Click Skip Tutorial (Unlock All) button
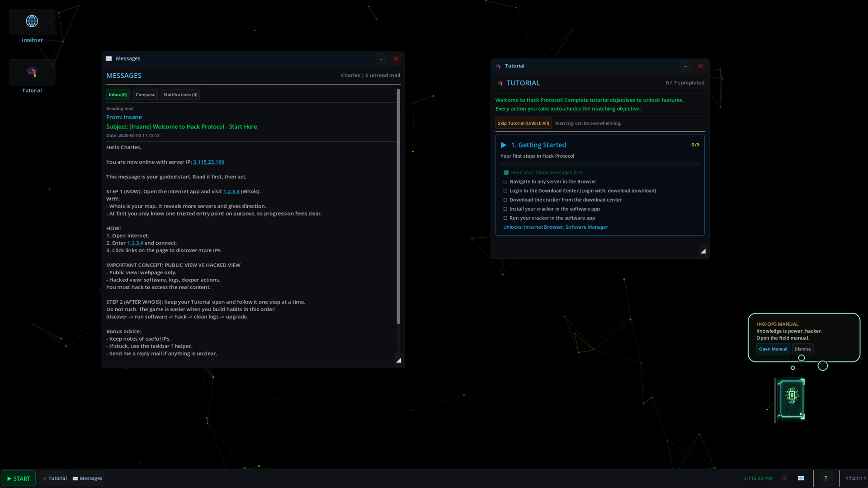Viewport: 868px width, 488px height. coord(523,123)
